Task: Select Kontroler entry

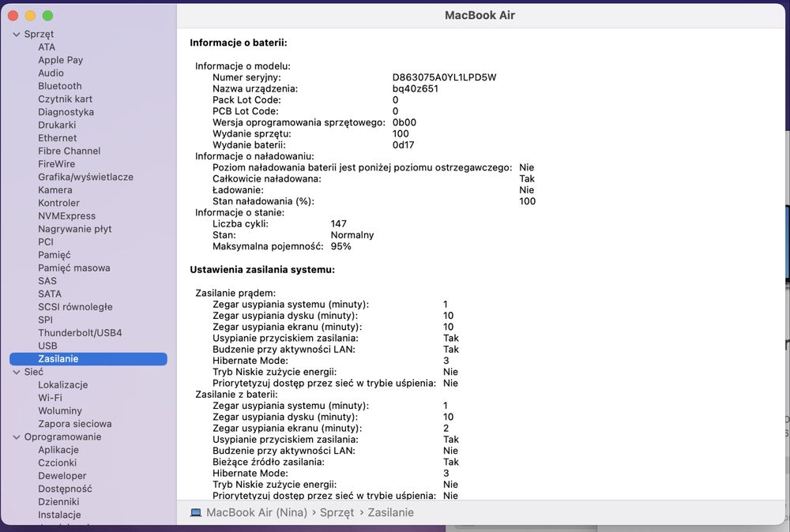Action: point(59,203)
